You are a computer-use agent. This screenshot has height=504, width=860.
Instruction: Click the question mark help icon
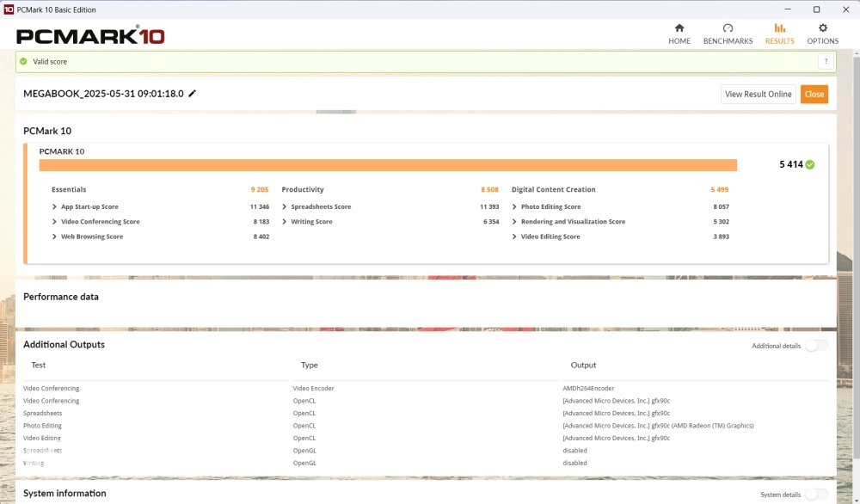pos(826,61)
